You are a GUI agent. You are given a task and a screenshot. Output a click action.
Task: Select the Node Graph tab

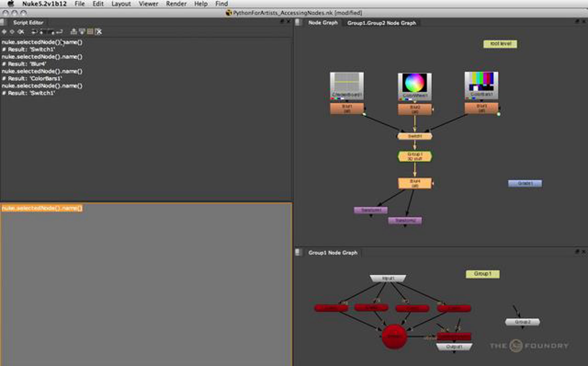click(323, 23)
